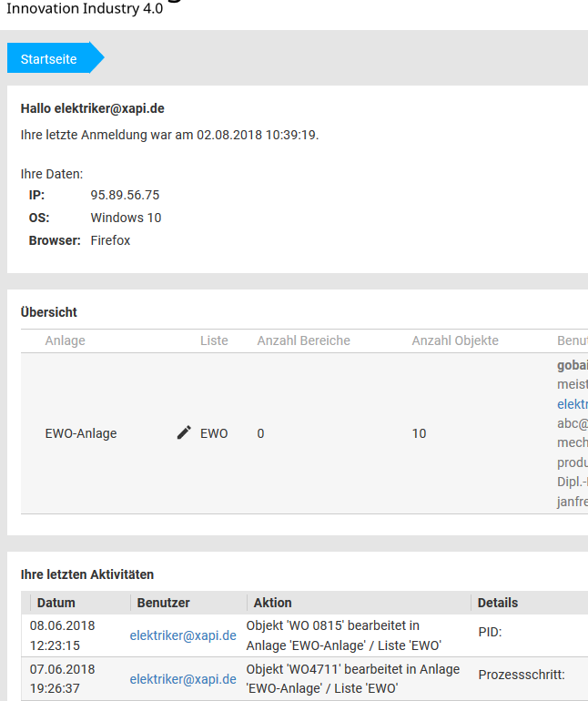Click the Innovation Industry 4.0 tagline

[85, 8]
